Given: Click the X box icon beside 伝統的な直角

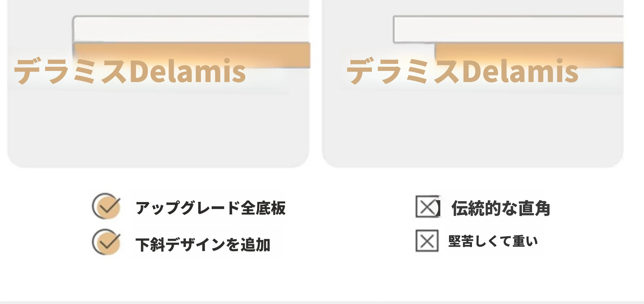Looking at the screenshot, I should pyautogui.click(x=427, y=207).
